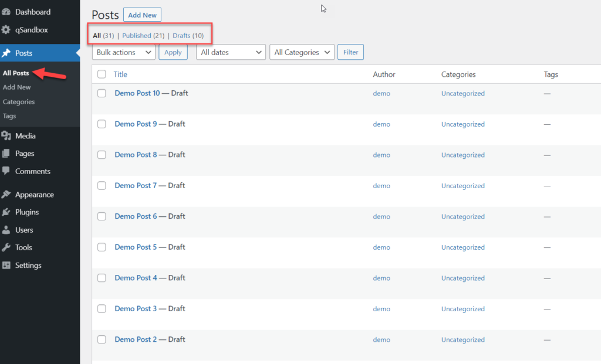Click Uncategorized in Demo Post 2 row
The height and width of the screenshot is (364, 601).
(462, 340)
